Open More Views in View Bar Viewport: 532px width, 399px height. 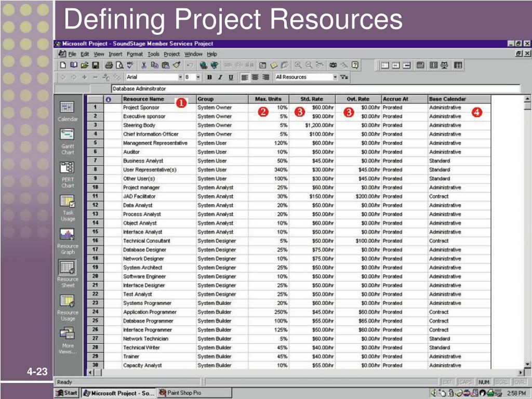[x=68, y=341]
